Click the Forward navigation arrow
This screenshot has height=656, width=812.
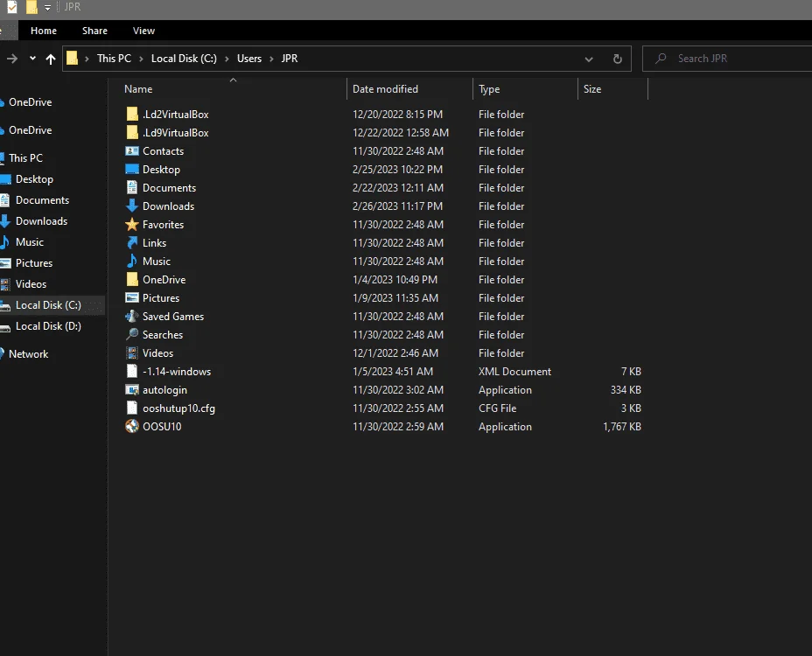(12, 59)
